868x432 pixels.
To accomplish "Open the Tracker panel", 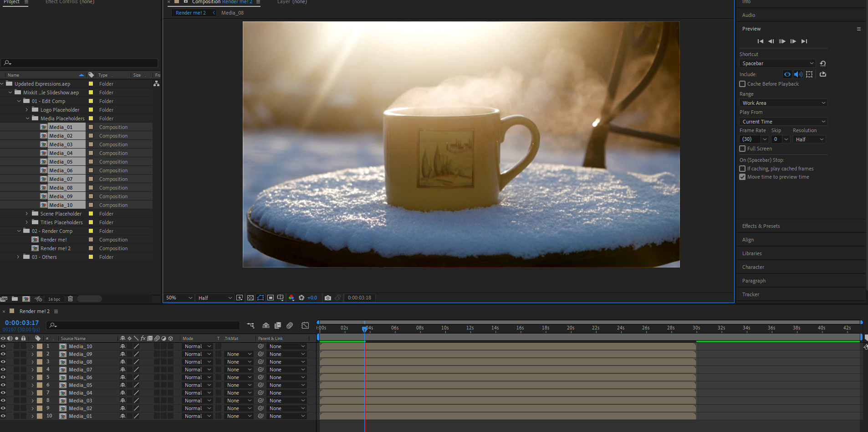I will click(x=750, y=294).
